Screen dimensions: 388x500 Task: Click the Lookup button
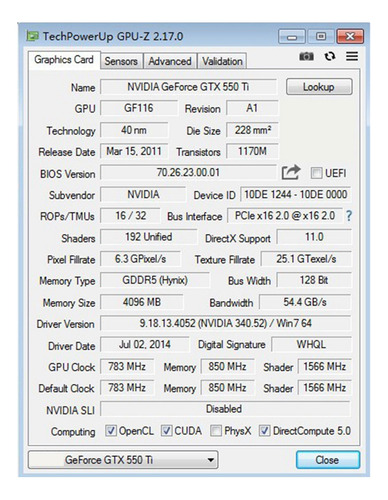[x=319, y=87]
